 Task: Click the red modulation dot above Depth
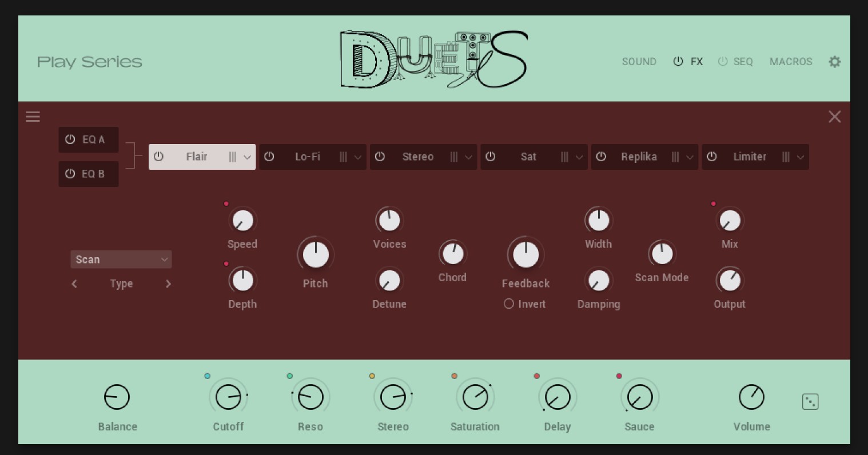pyautogui.click(x=226, y=264)
